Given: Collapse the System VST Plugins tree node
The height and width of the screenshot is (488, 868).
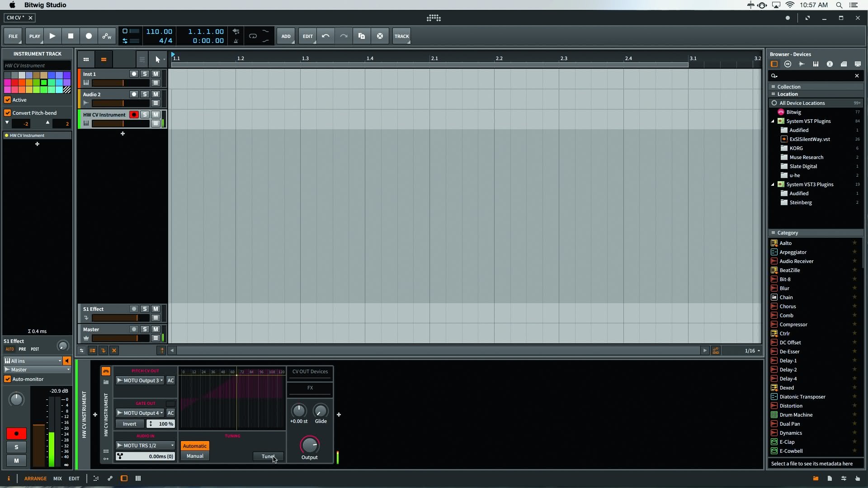Looking at the screenshot, I should click(773, 121).
